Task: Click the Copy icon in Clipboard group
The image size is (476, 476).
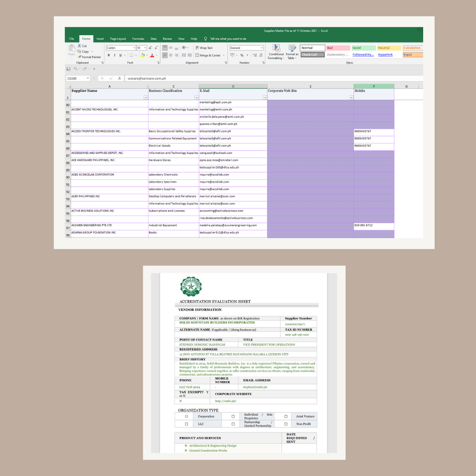Action: click(x=79, y=51)
